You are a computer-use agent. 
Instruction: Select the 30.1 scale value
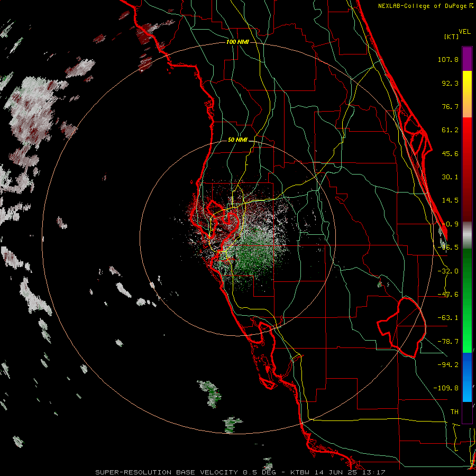click(x=450, y=177)
